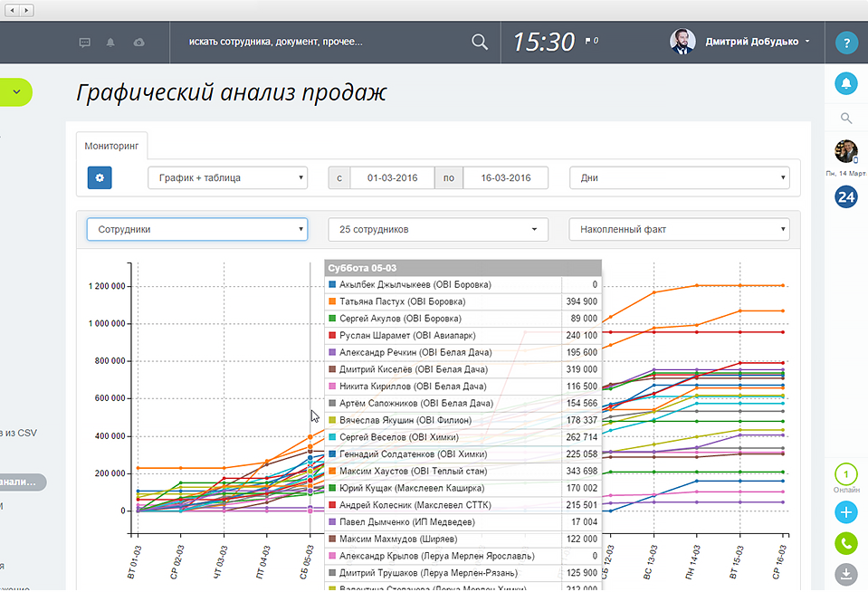This screenshot has width=868, height=592.
Task: Click the green phone call button
Action: point(846,544)
